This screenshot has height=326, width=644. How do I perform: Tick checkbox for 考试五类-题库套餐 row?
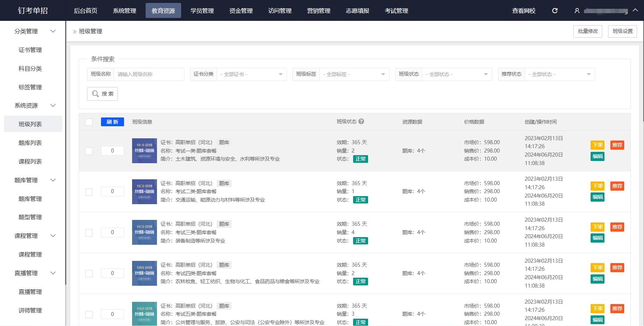(89, 315)
